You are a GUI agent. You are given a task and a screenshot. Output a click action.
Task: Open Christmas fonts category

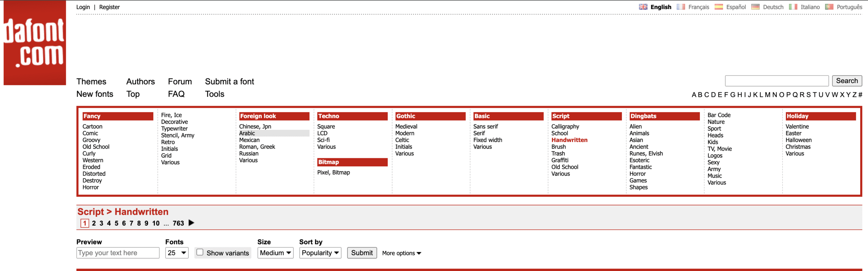pos(798,147)
